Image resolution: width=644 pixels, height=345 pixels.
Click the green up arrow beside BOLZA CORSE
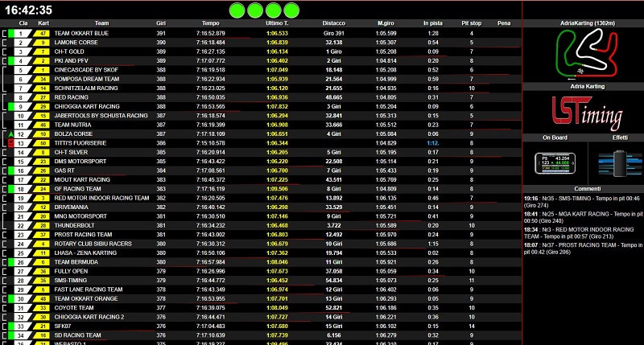(11, 134)
